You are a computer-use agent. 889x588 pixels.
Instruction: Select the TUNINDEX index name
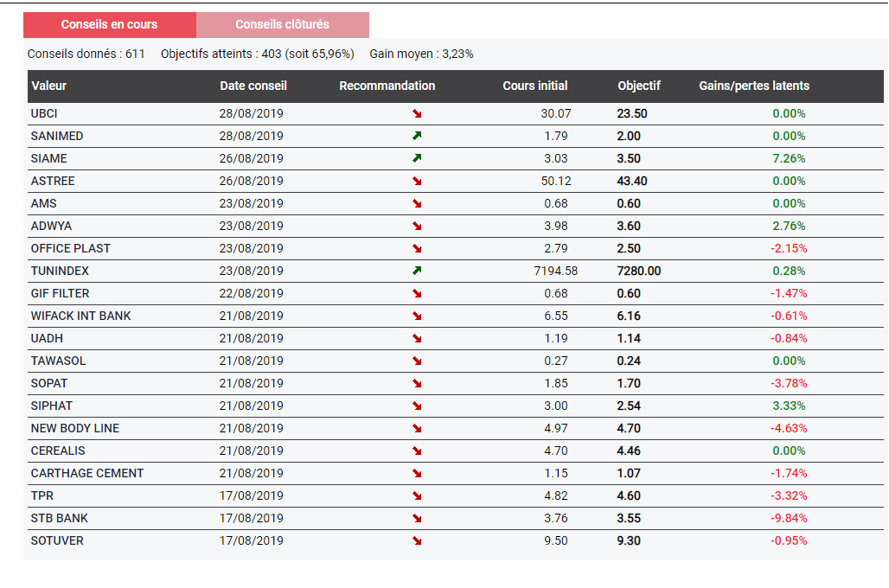[x=60, y=271]
